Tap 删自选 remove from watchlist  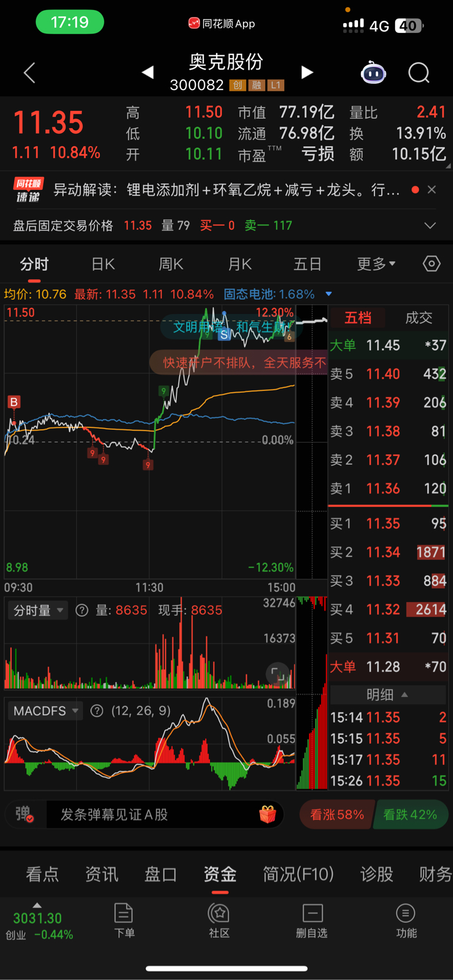[311, 920]
